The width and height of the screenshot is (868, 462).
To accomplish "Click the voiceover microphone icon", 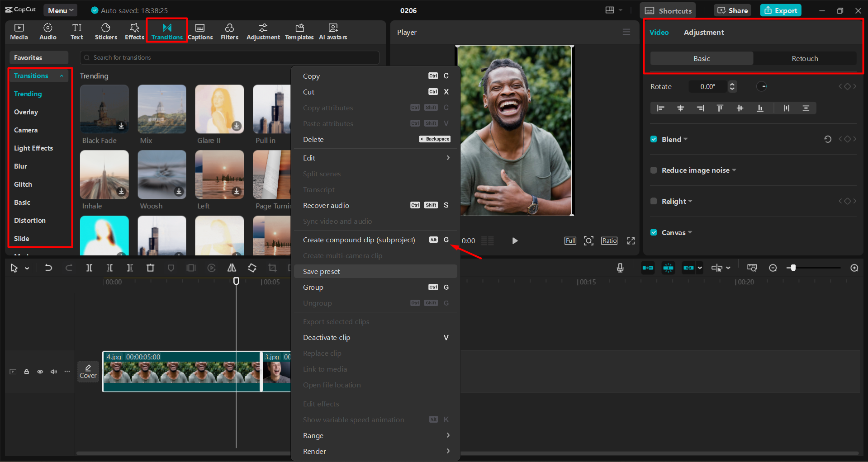I will 620,268.
